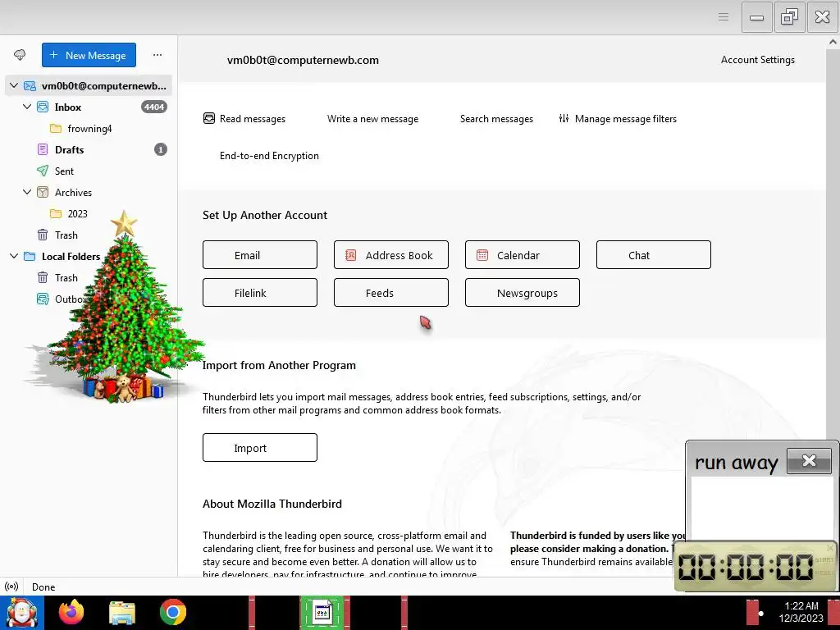Set up another Email account
Screen dimensions: 840x630
[x=260, y=255]
